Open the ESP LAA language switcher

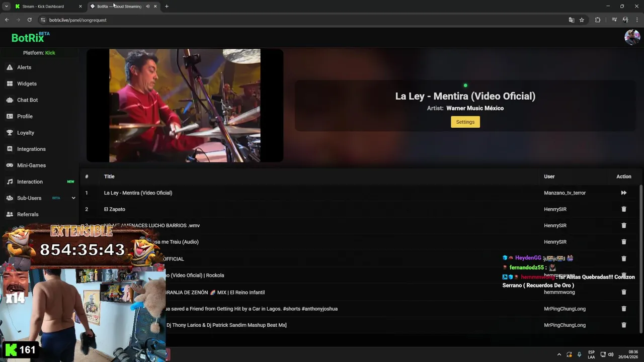[x=591, y=354]
